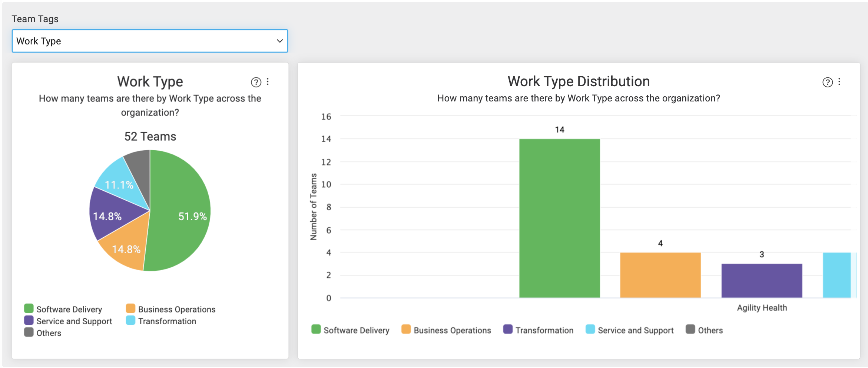Open the Team Tags Work Type select box
Screen dimensions: 868x368
(x=150, y=41)
